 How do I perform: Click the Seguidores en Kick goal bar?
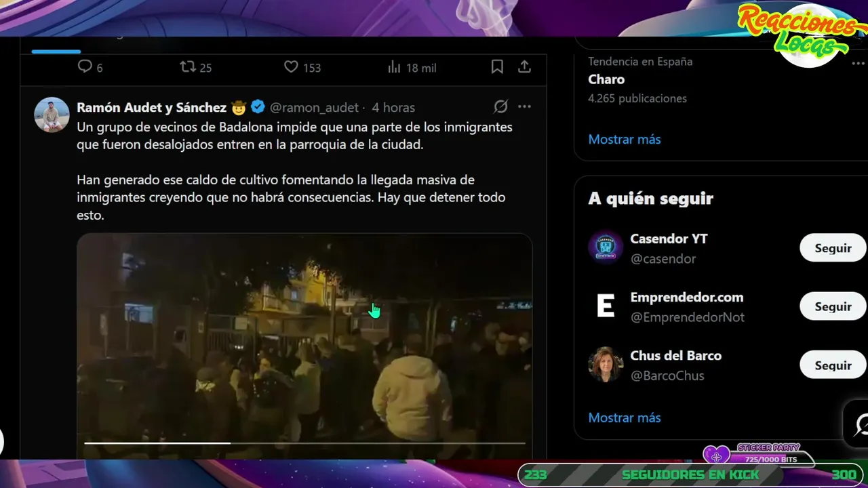pyautogui.click(x=689, y=475)
